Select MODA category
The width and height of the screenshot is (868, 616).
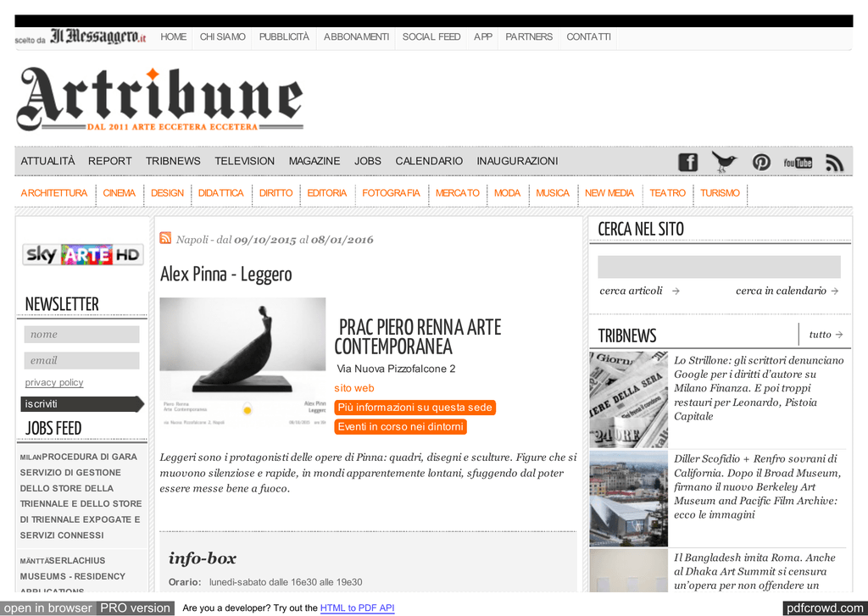point(507,192)
